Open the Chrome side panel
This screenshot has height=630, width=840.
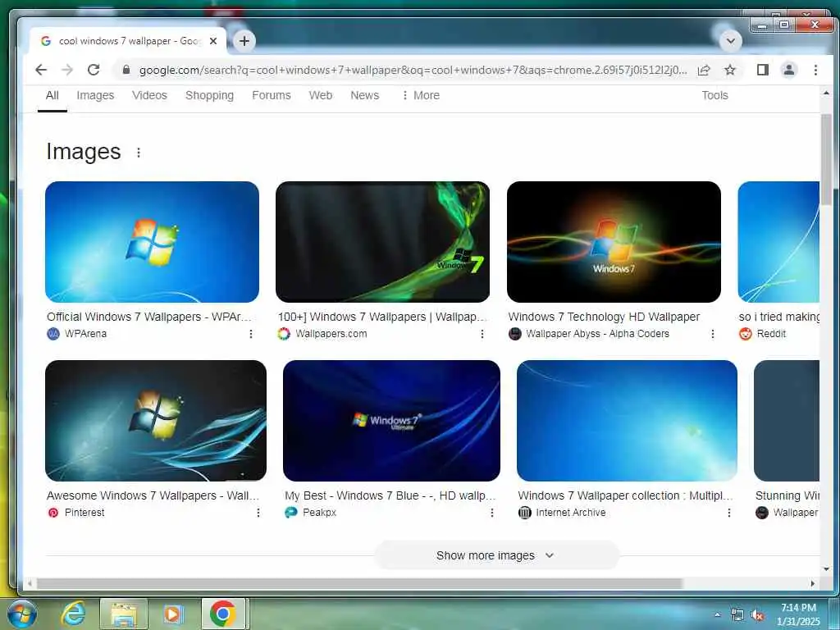[762, 70]
